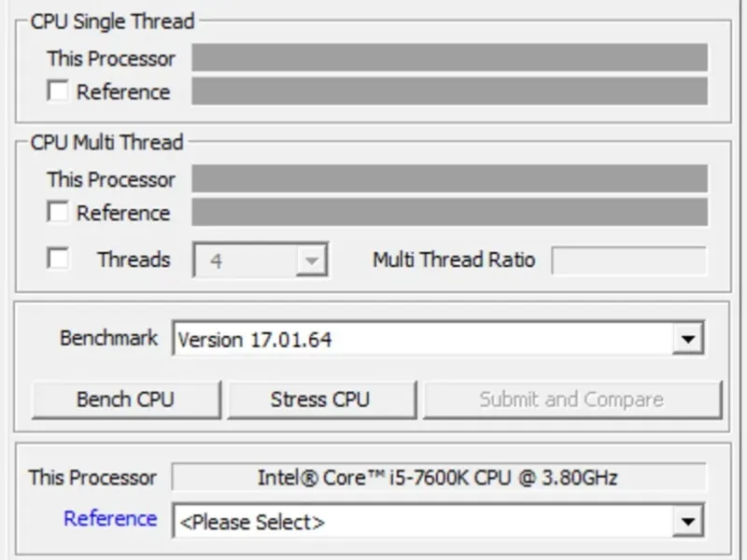Enable the Reference checkbox under CPU Multi Thread
Image resolution: width=747 pixels, height=560 pixels.
pos(58,212)
